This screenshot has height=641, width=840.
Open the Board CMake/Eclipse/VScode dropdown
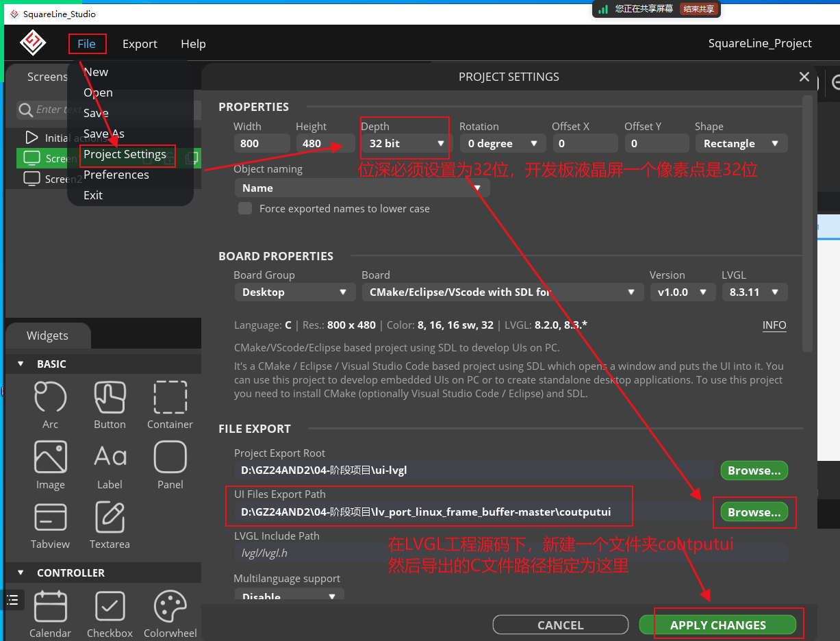pos(502,292)
